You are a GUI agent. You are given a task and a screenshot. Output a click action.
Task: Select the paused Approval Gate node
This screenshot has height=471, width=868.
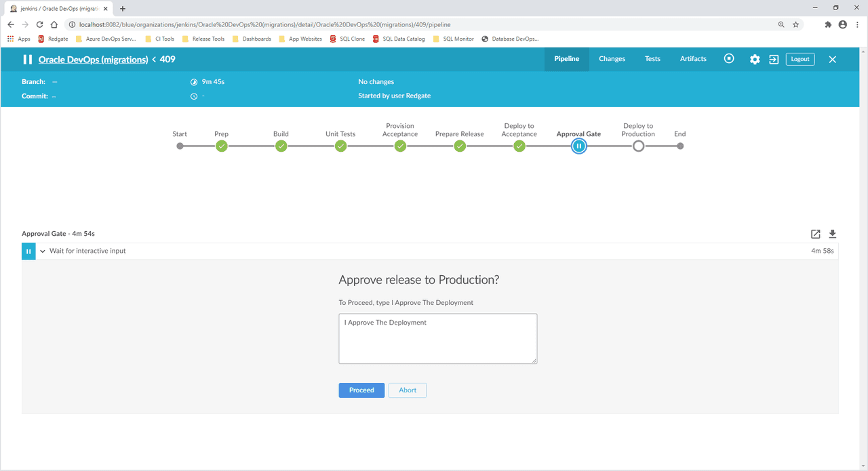click(x=579, y=146)
